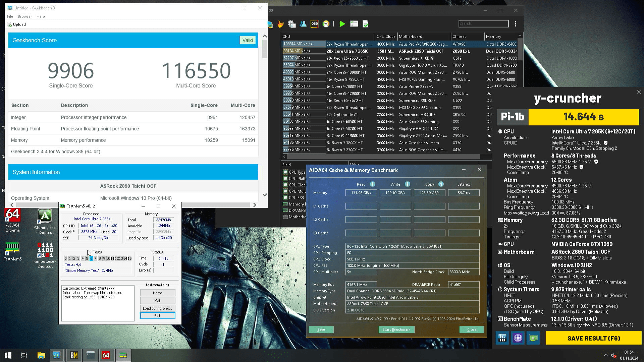Click the Read info icon
The image size is (644, 362).
[x=372, y=184]
